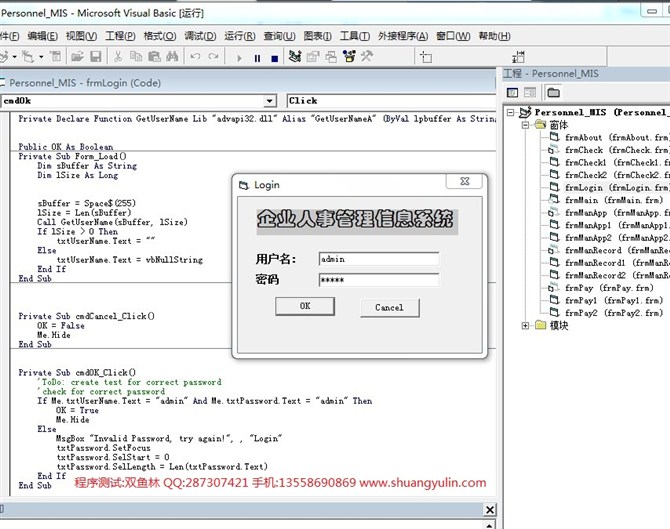Toggle Folders view in project panel
This screenshot has width=670, height=529.
(x=553, y=93)
